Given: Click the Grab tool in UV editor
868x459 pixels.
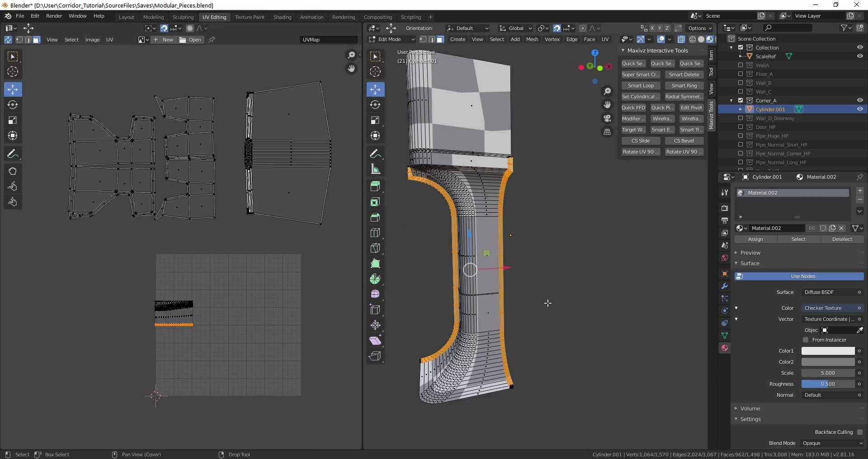Looking at the screenshot, I should point(13,171).
